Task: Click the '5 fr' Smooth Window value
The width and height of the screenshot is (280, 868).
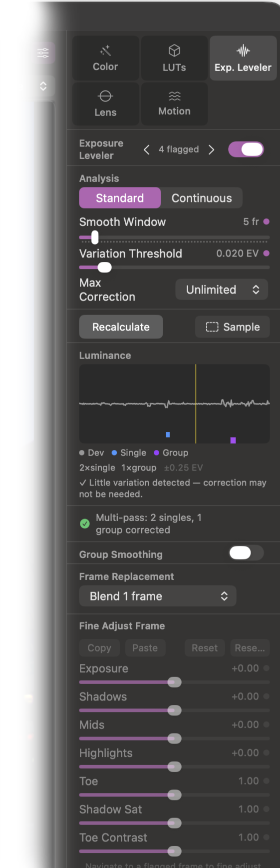Action: [x=251, y=221]
